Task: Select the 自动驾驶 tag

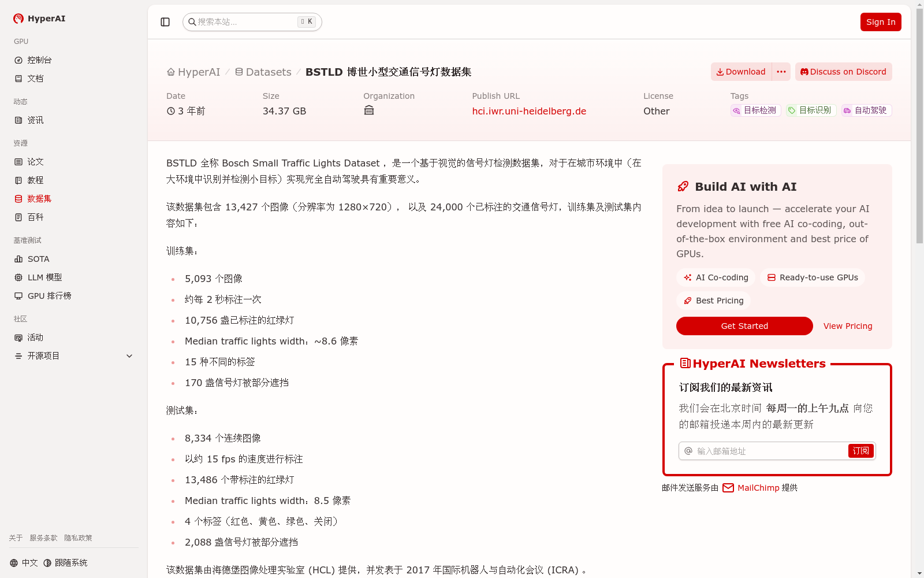Action: pyautogui.click(x=866, y=110)
